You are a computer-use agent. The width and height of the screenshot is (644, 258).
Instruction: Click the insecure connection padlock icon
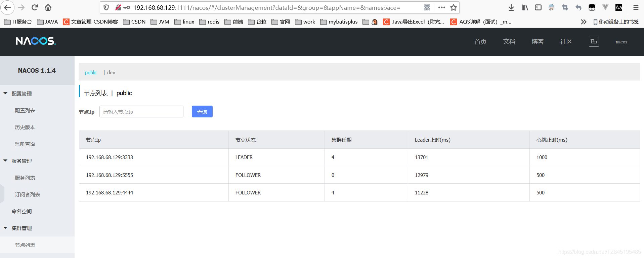pos(118,7)
